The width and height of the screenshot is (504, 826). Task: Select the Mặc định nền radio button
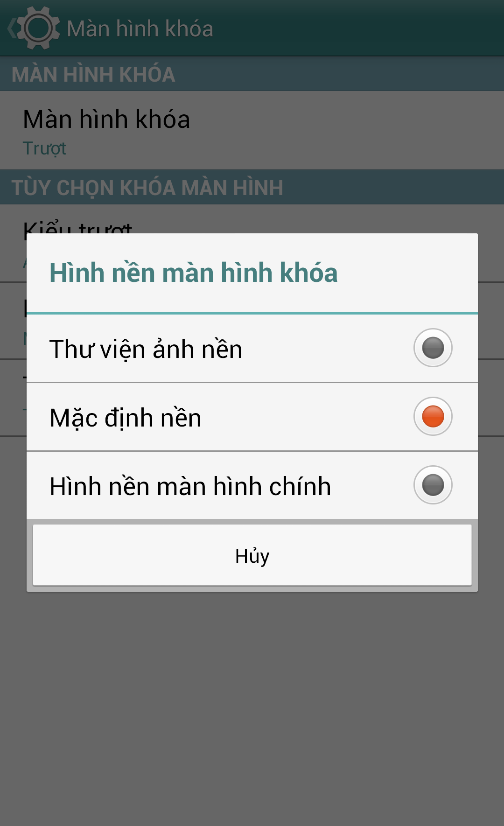pos(433,416)
